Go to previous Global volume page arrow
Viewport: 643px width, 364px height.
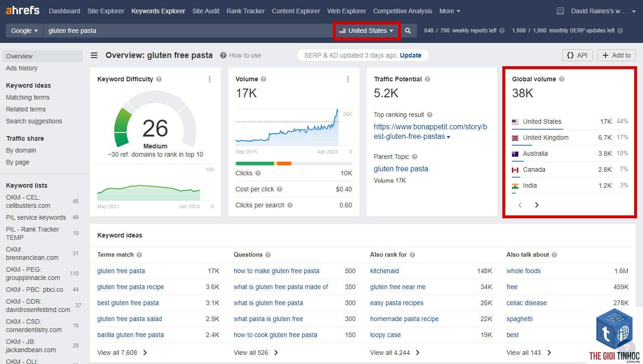pos(520,205)
